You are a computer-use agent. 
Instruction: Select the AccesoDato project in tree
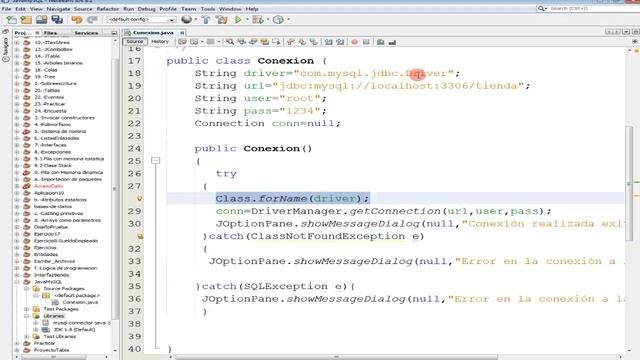tap(48, 186)
